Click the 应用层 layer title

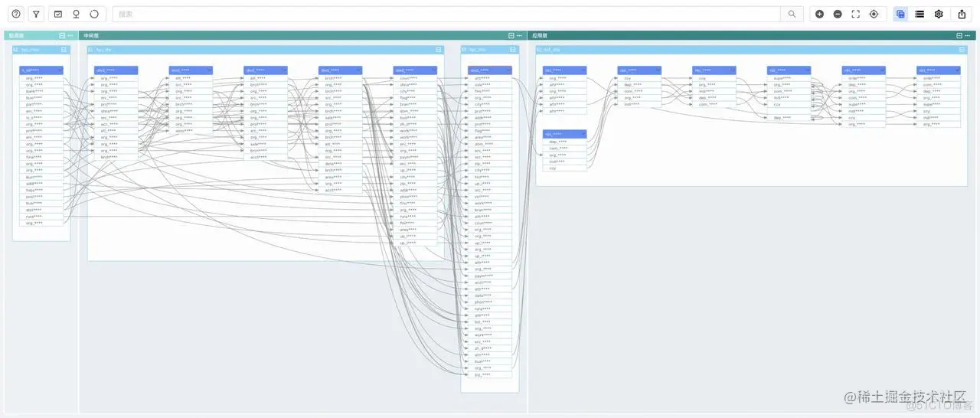540,36
